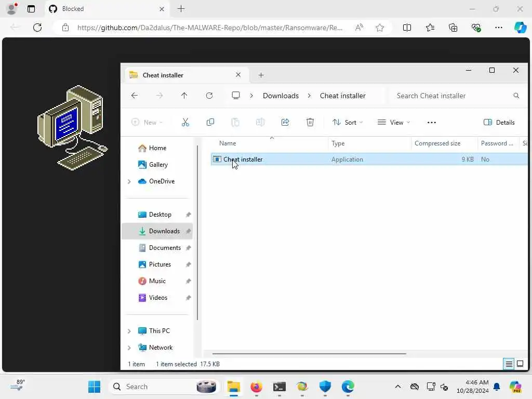Viewport: 532px width, 399px height.
Task: Open Edge Collections icon
Action: coord(453,28)
